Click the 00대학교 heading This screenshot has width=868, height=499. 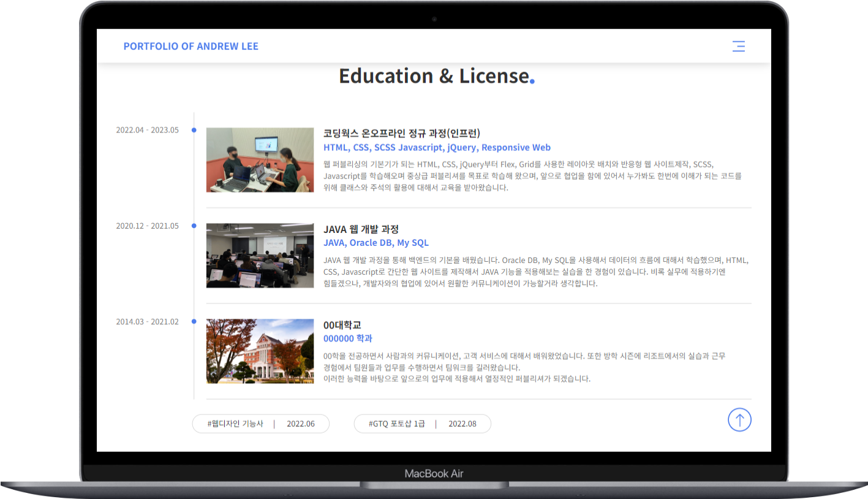click(342, 324)
